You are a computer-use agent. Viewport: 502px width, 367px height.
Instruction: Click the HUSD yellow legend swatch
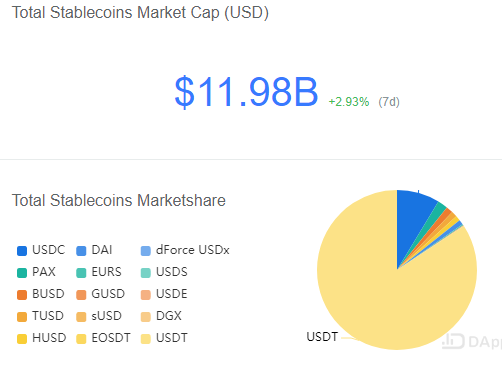click(x=22, y=339)
